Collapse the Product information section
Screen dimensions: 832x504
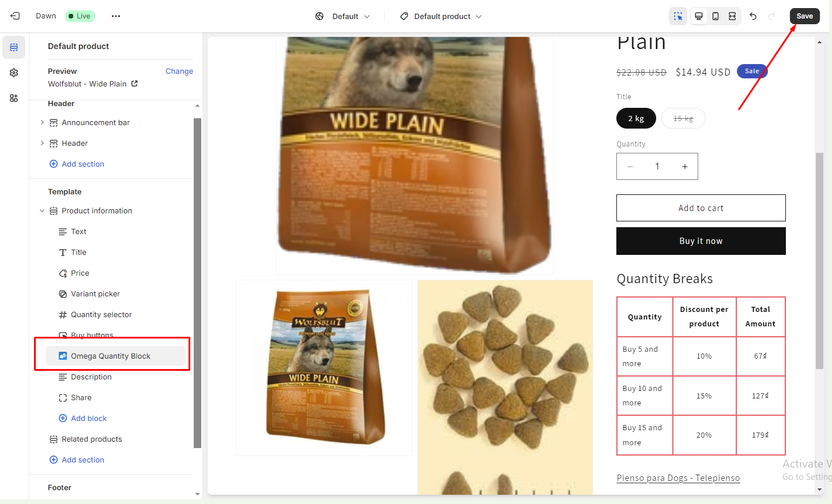coord(42,211)
